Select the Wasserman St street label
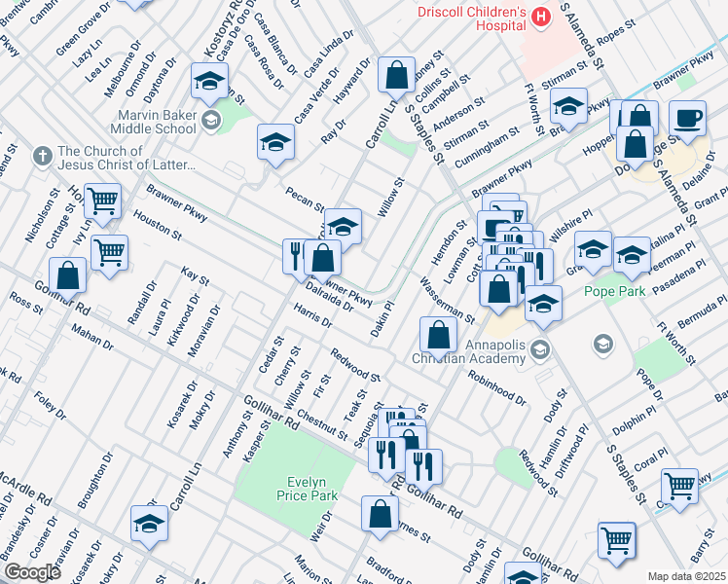The width and height of the screenshot is (728, 584). (447, 301)
